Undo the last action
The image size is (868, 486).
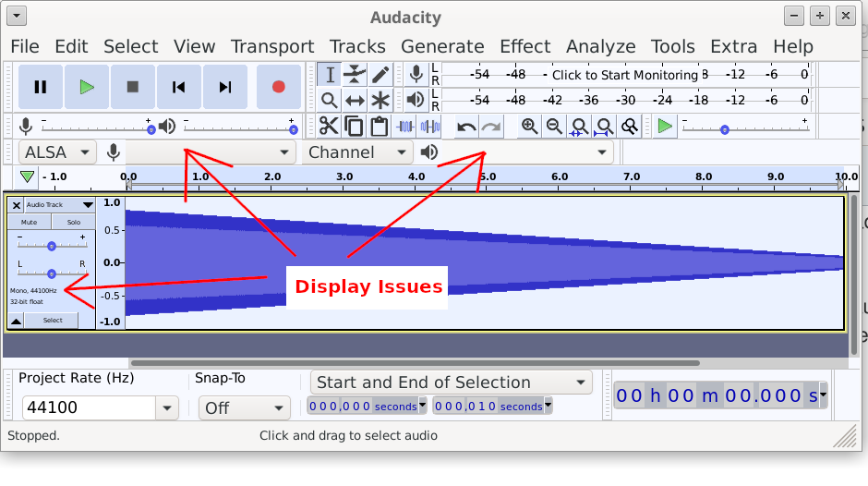pyautogui.click(x=466, y=127)
